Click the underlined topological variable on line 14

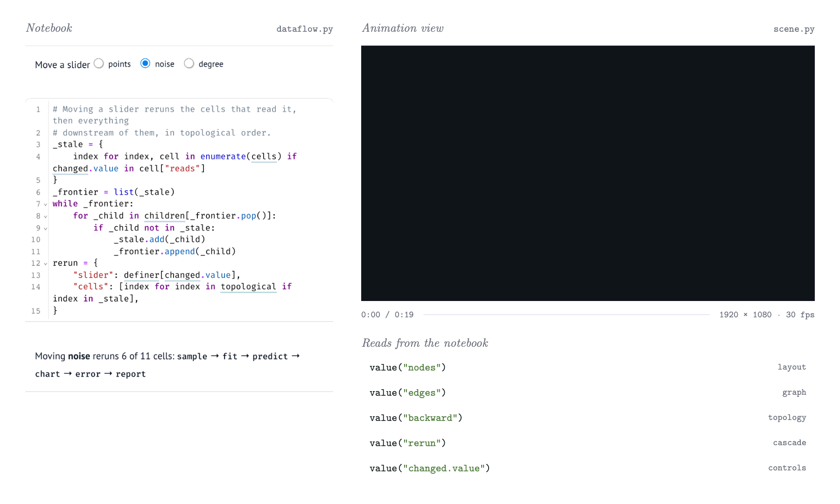pyautogui.click(x=249, y=287)
